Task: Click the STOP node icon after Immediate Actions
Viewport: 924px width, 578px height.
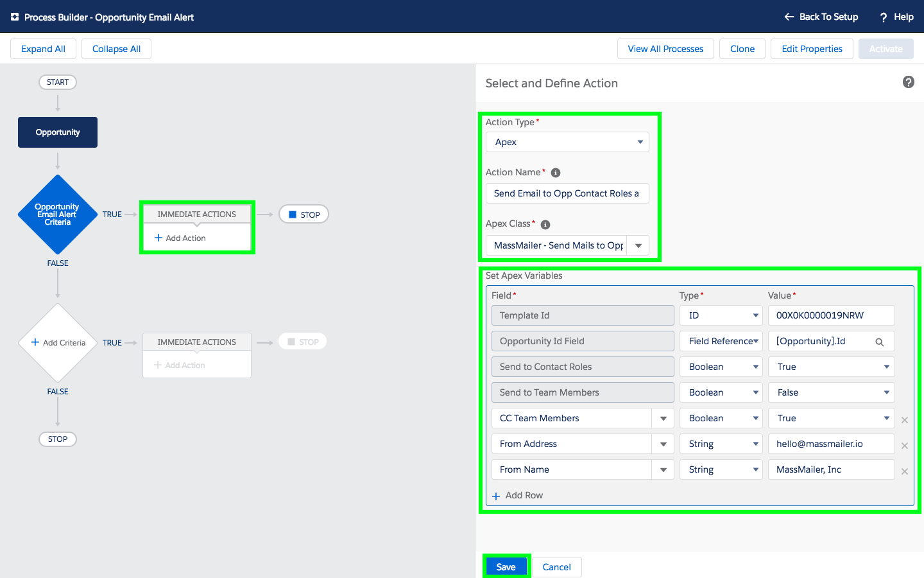Action: 292,214
